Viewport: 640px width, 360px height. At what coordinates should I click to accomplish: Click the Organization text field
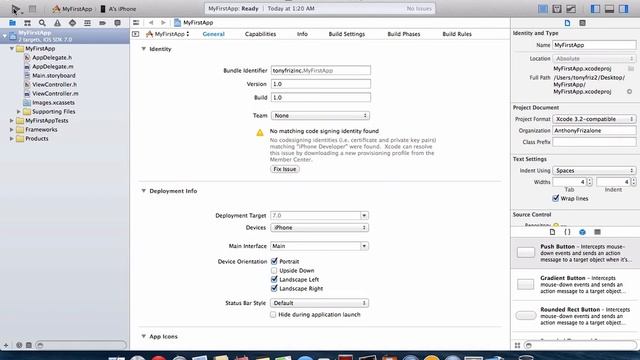[x=594, y=131]
